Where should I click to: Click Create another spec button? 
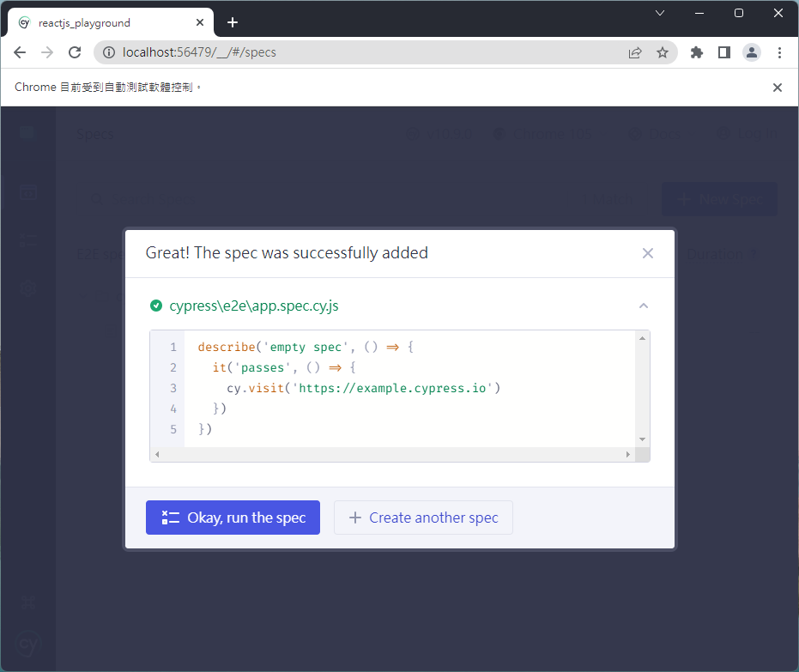[423, 518]
